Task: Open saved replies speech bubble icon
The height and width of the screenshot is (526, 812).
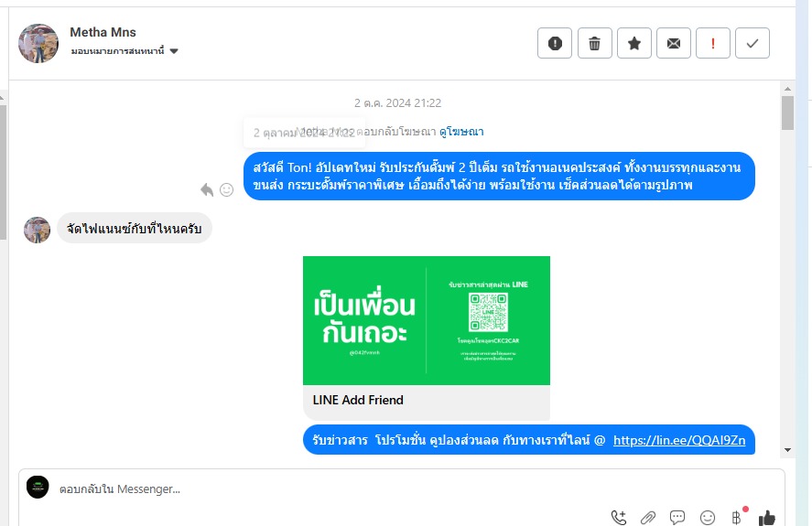Action: click(677, 517)
